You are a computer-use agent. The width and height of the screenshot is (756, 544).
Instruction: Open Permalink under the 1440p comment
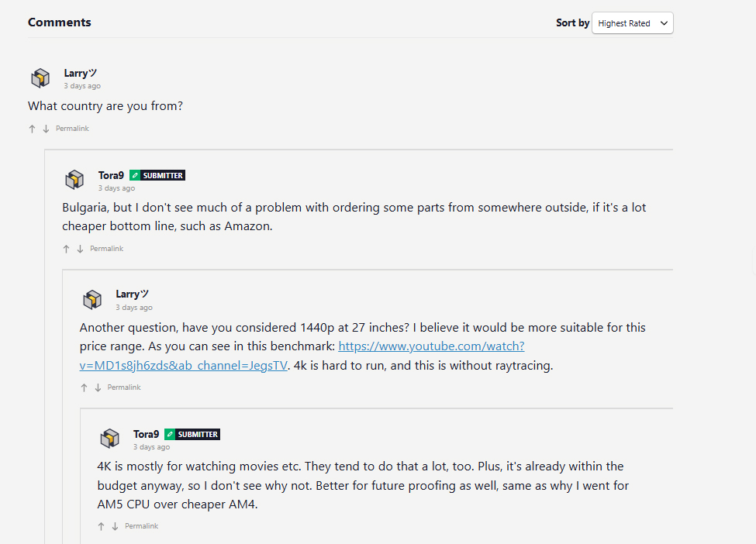[124, 387]
